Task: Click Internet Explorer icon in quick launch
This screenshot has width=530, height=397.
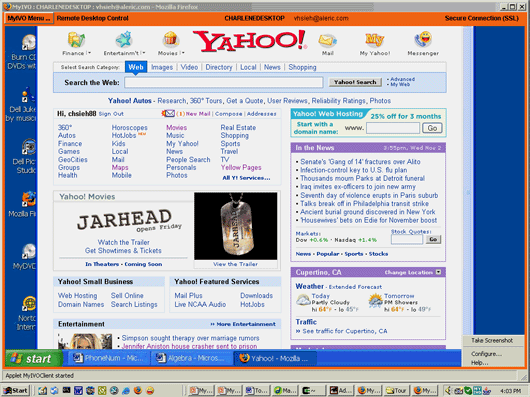Action: tap(126, 390)
